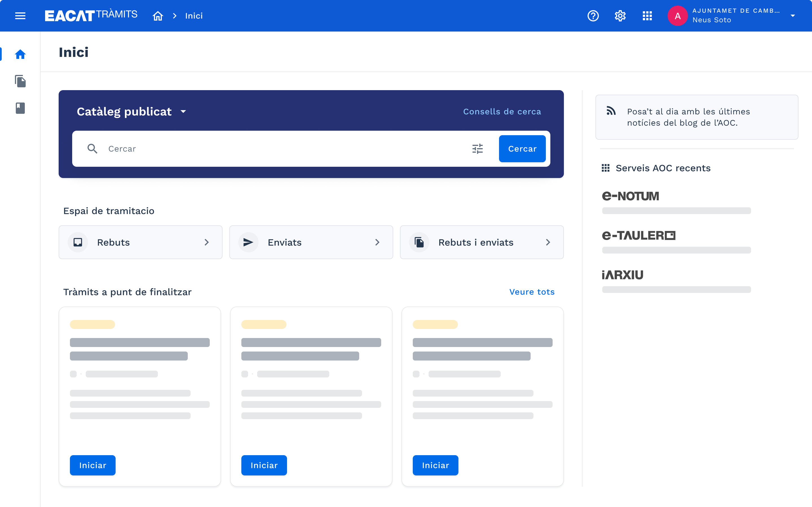Click the home breadcrumb icon
Image resolution: width=812 pixels, height=507 pixels.
pos(158,16)
